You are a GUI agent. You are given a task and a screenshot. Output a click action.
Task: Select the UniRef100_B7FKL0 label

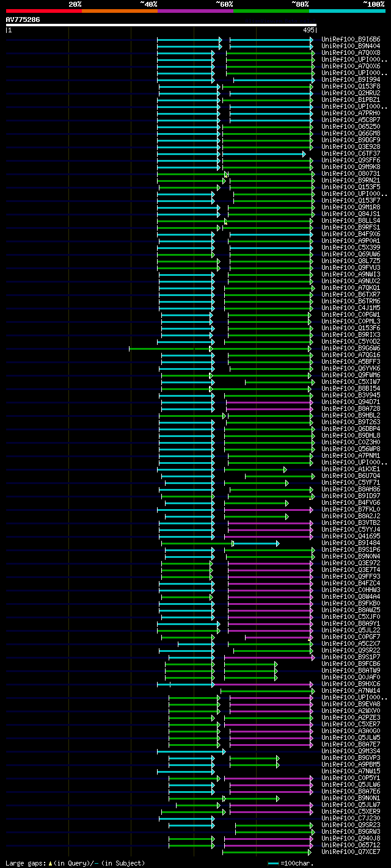351,509
